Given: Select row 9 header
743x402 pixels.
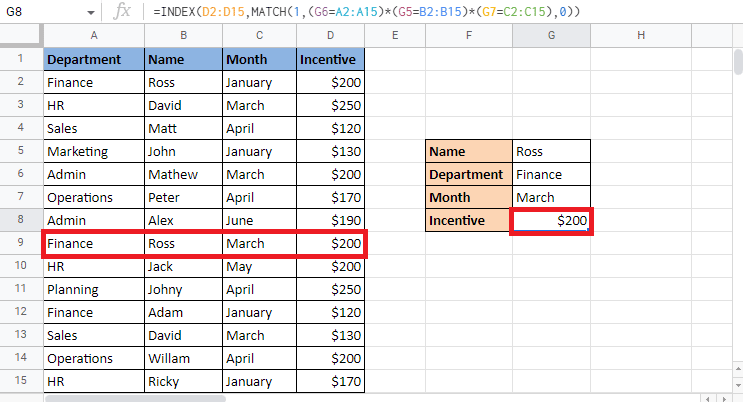Looking at the screenshot, I should [x=19, y=243].
